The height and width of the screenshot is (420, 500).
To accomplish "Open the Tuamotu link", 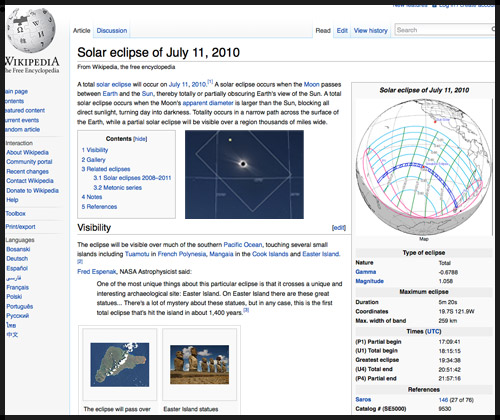I will pyautogui.click(x=137, y=254).
